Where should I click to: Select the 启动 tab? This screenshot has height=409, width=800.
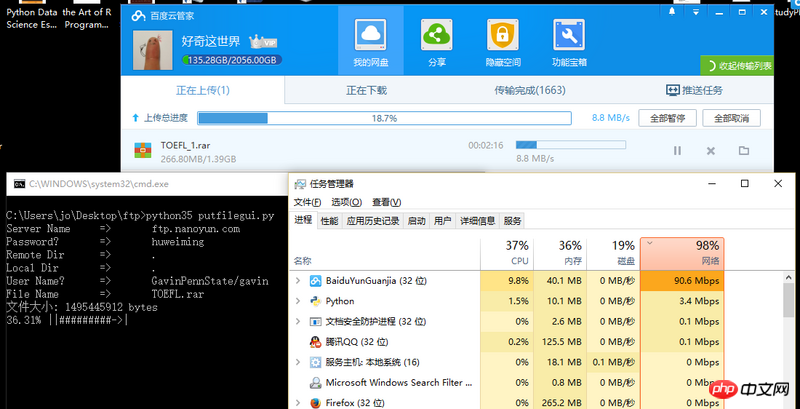pos(416,221)
